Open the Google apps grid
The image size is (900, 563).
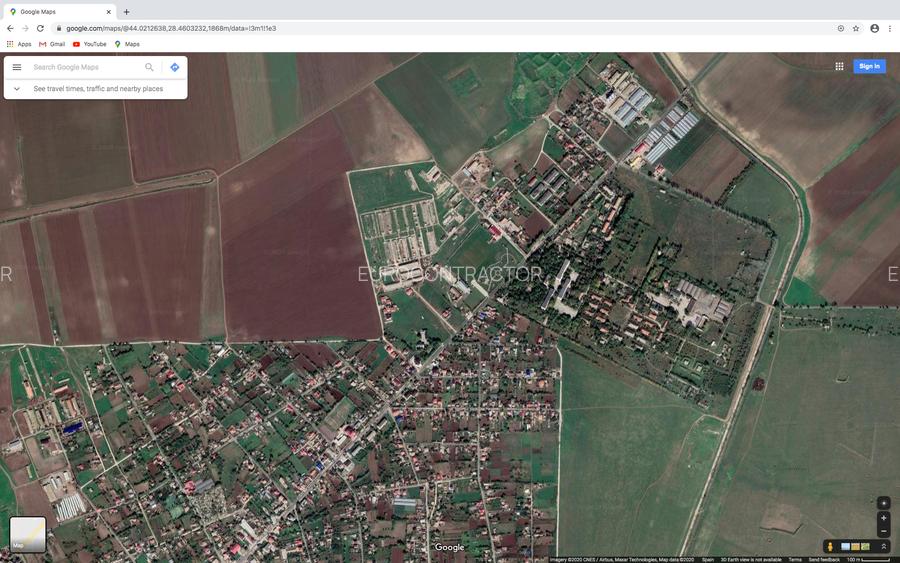(839, 66)
